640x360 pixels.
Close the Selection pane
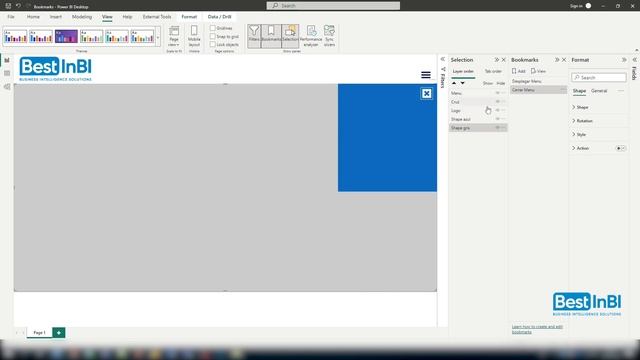504,60
